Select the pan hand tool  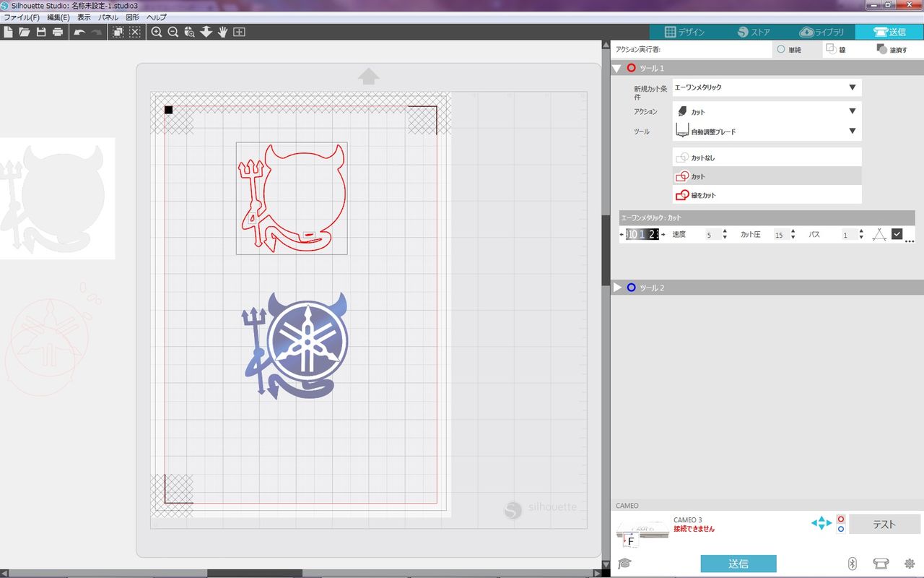tap(223, 32)
